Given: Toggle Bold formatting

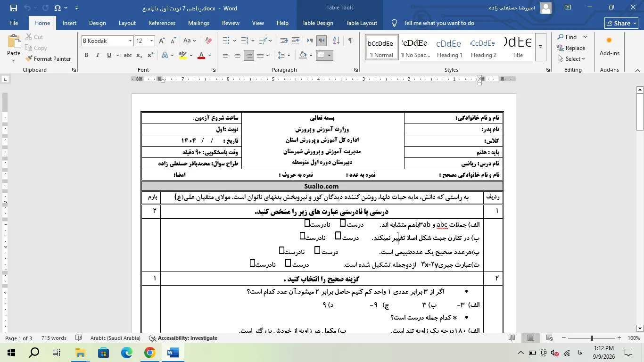Looking at the screenshot, I should pos(86,55).
